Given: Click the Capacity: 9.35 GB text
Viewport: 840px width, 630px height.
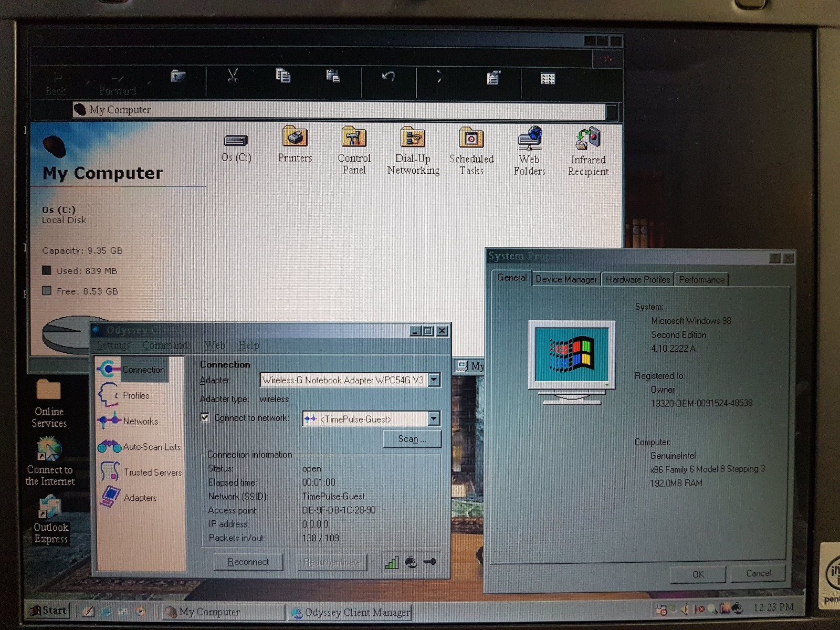Looking at the screenshot, I should 82,250.
